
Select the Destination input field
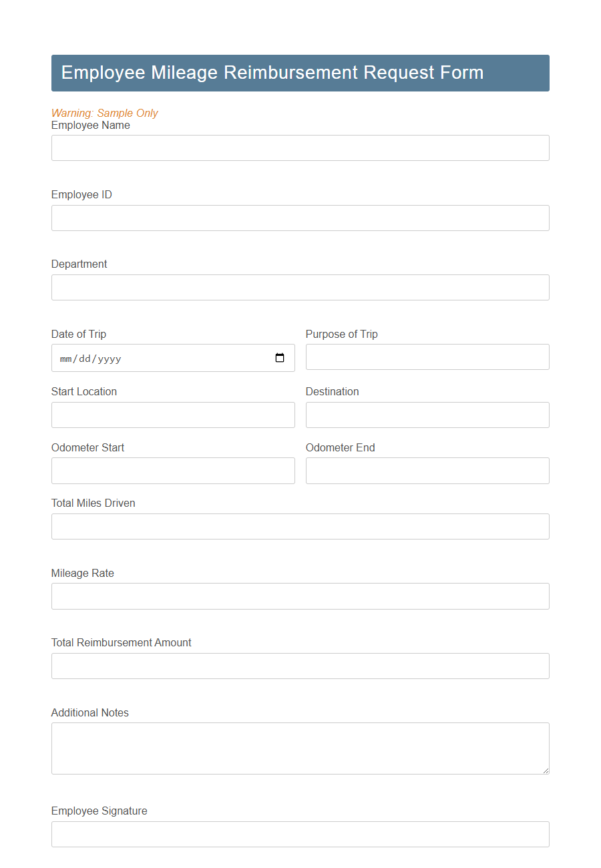click(427, 415)
